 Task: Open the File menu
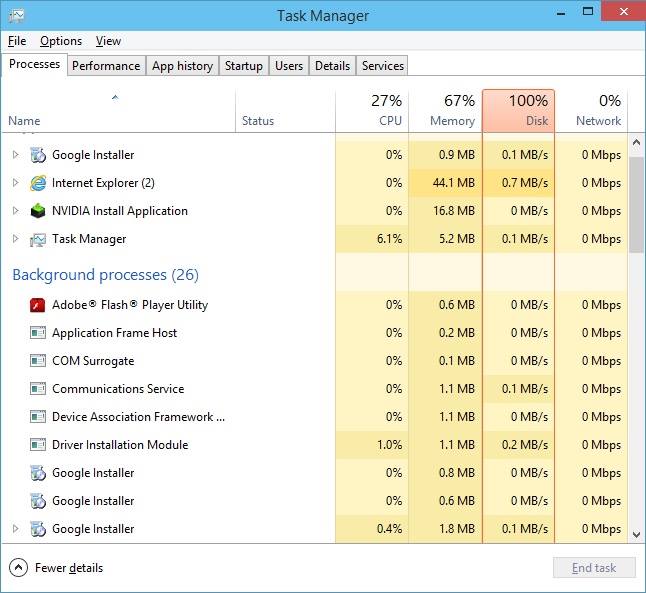coord(17,41)
